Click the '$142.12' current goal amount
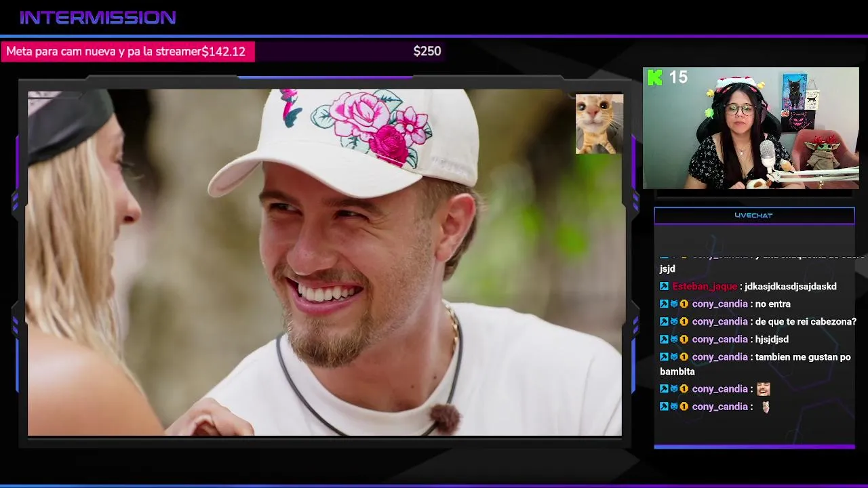The image size is (868, 488). click(224, 52)
